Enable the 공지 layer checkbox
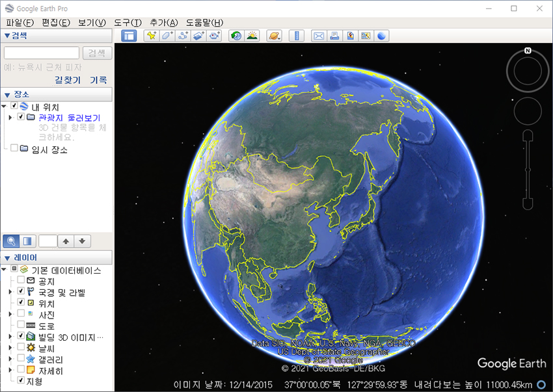Screen dimensions: 553x392 click(x=21, y=280)
